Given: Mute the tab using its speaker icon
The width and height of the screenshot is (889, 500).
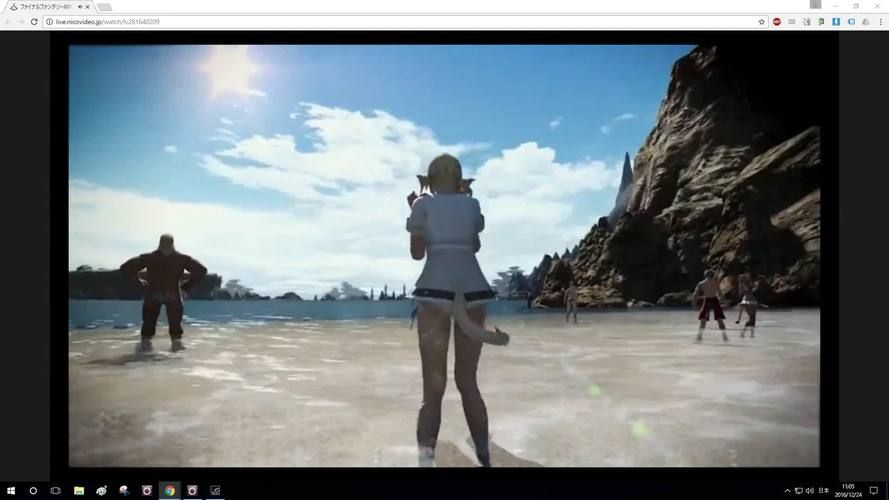Looking at the screenshot, I should (x=80, y=7).
